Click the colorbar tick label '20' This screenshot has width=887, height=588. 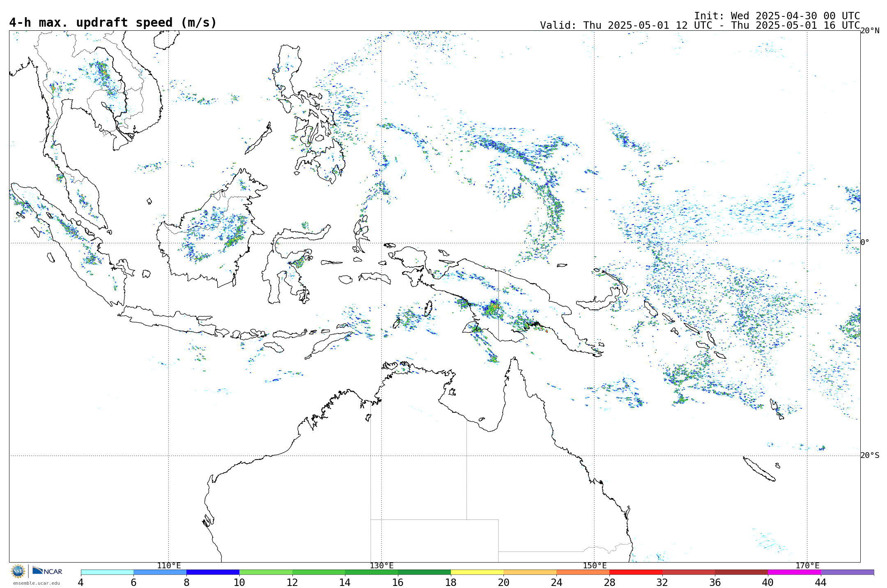(504, 582)
